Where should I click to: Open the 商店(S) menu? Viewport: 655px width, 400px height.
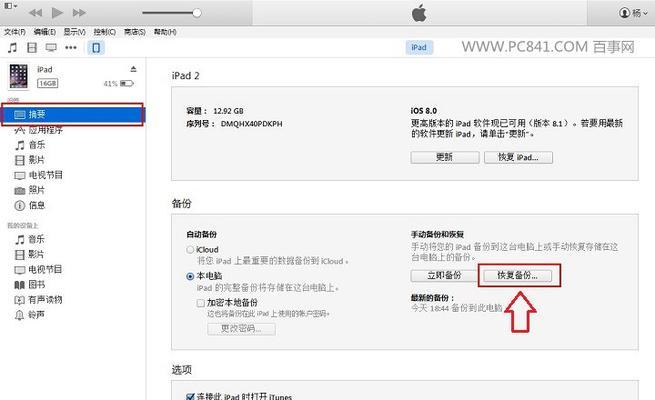(135, 32)
